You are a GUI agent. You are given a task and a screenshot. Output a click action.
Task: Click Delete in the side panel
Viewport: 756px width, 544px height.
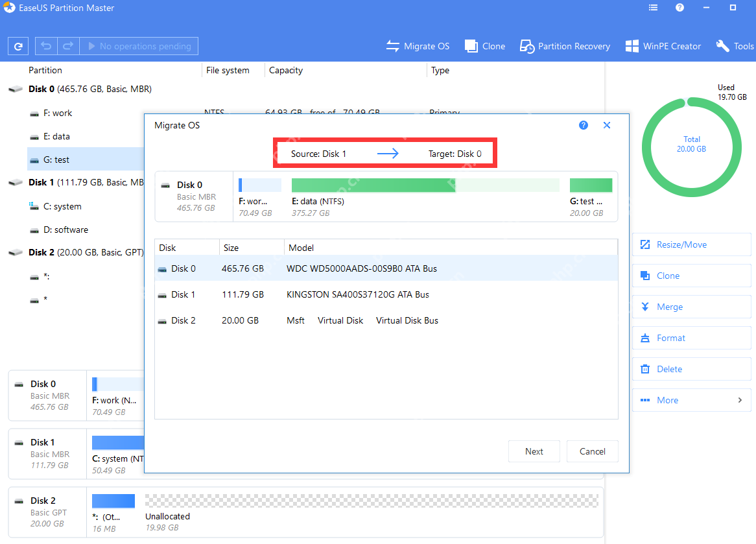691,369
